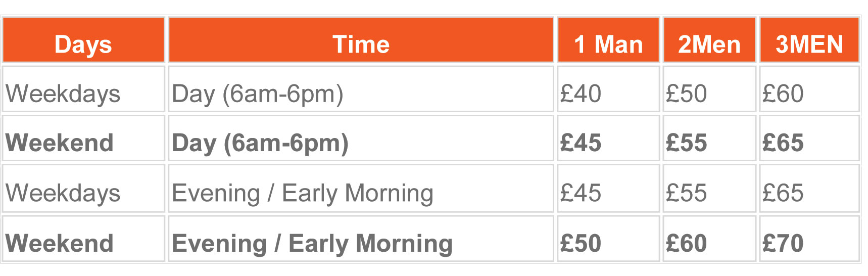Select the 2Men column header

click(709, 40)
